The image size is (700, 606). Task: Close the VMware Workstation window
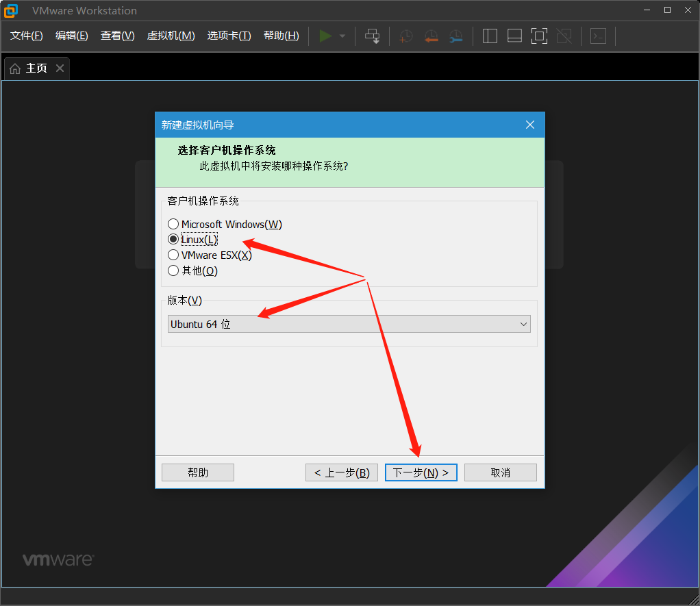tap(688, 10)
